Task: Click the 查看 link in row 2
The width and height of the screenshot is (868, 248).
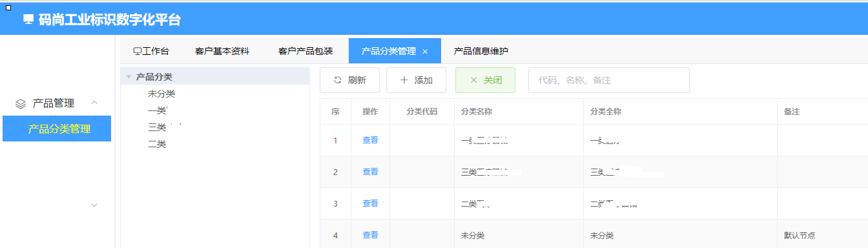Action: pyautogui.click(x=370, y=171)
